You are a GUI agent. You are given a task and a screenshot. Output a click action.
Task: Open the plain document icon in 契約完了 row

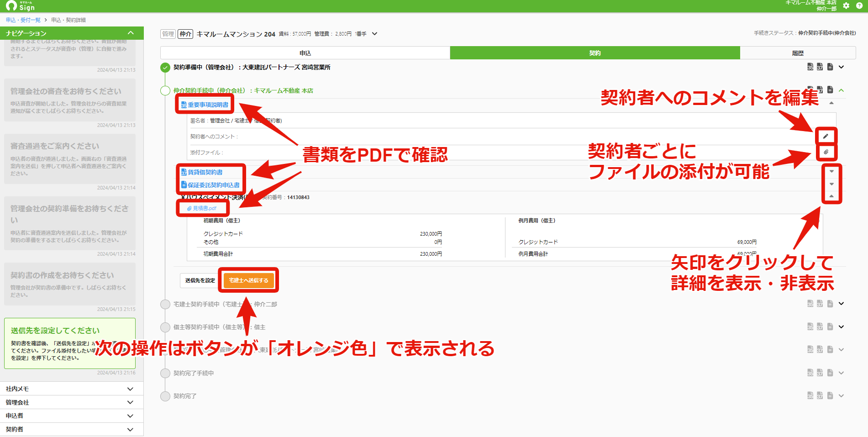tap(830, 395)
